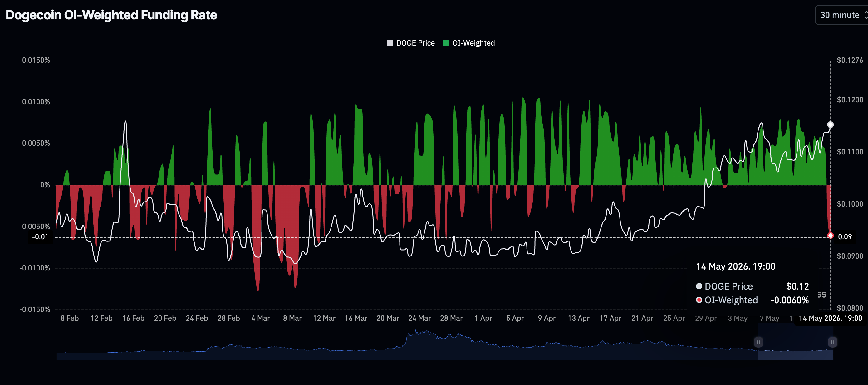Click the 28 Mar date label
This screenshot has height=385, width=868.
coord(452,318)
